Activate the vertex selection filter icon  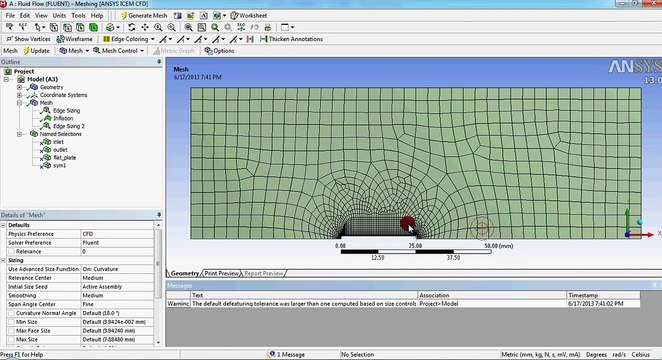(54, 27)
